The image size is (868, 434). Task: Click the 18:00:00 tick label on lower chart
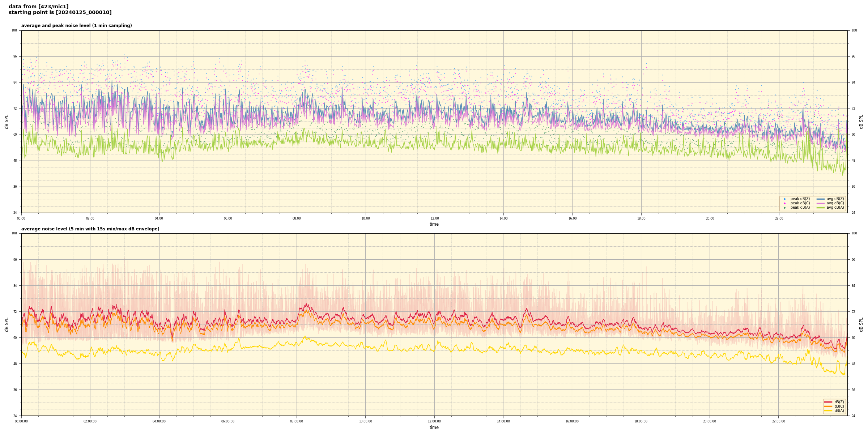tap(641, 421)
